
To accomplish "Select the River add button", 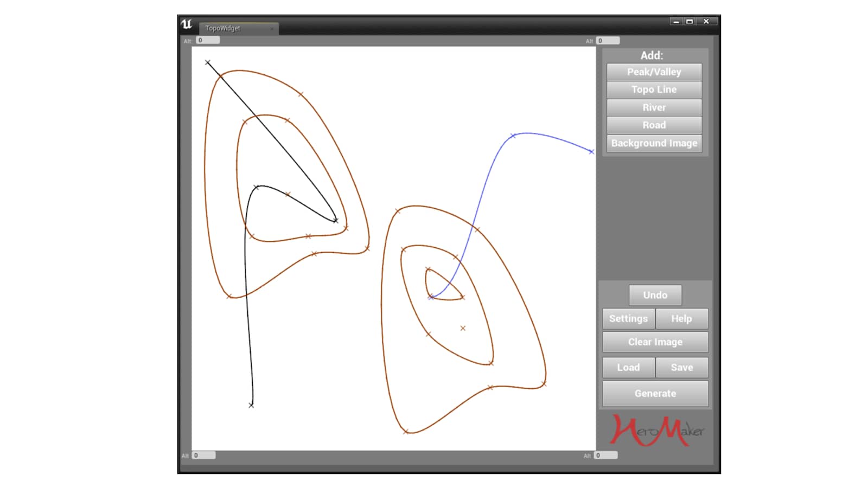I will [x=654, y=107].
